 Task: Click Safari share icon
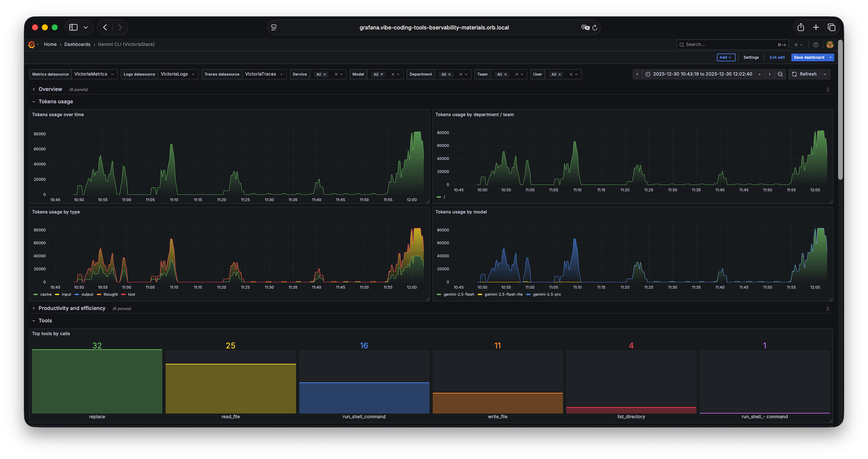801,27
